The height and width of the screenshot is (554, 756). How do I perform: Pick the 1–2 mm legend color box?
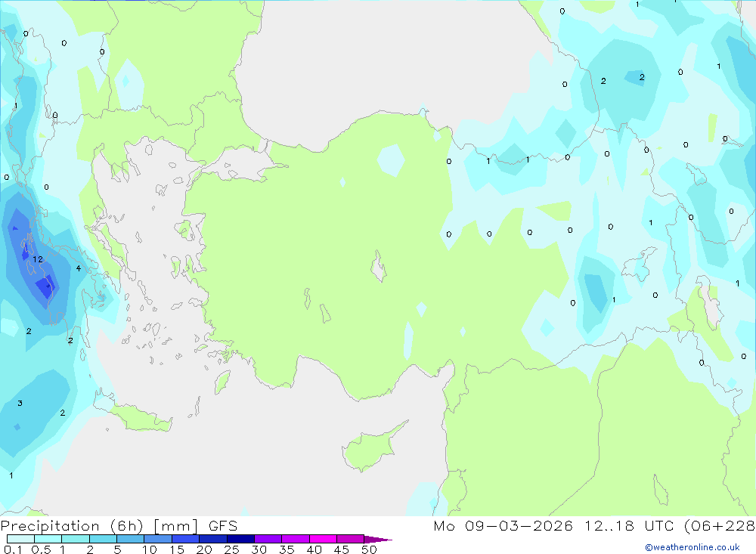(x=75, y=539)
